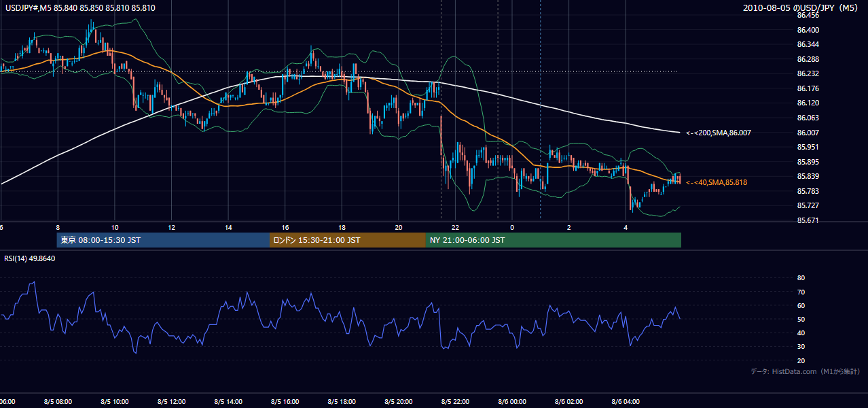Viewport: 868px width, 408px height.
Task: Click the 8/5 20:00 time axis label
Action: click(399, 402)
